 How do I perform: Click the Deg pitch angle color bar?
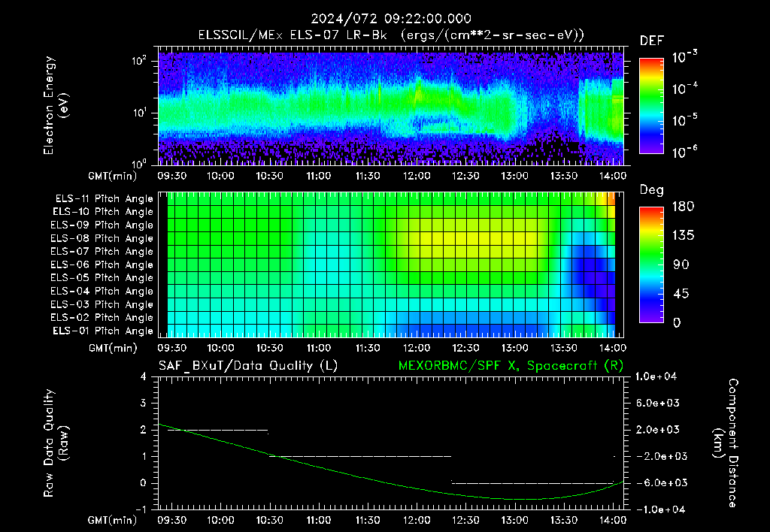pyautogui.click(x=651, y=264)
